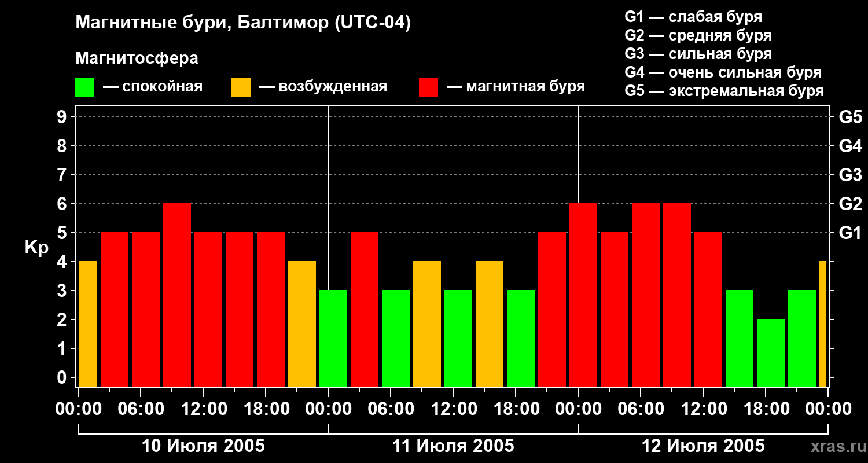The width and height of the screenshot is (868, 463).
Task: Select the green bar at 18:00 on 11 July
Action: [x=521, y=339]
